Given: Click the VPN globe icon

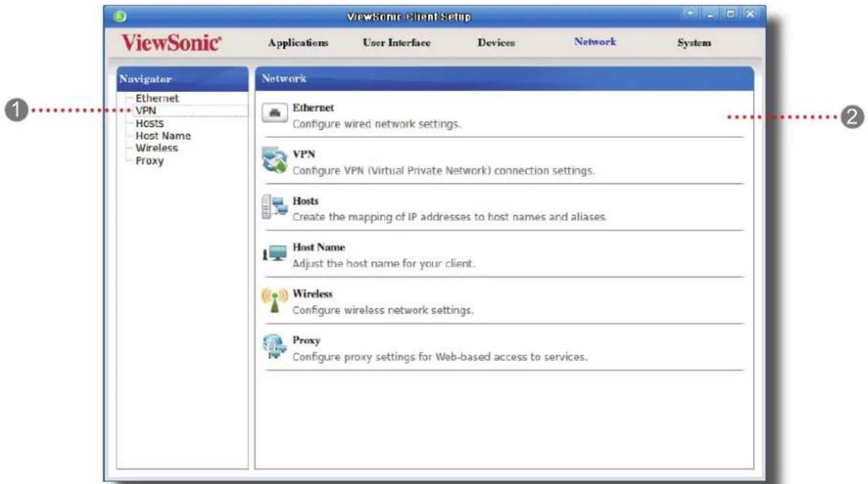Looking at the screenshot, I should (274, 161).
